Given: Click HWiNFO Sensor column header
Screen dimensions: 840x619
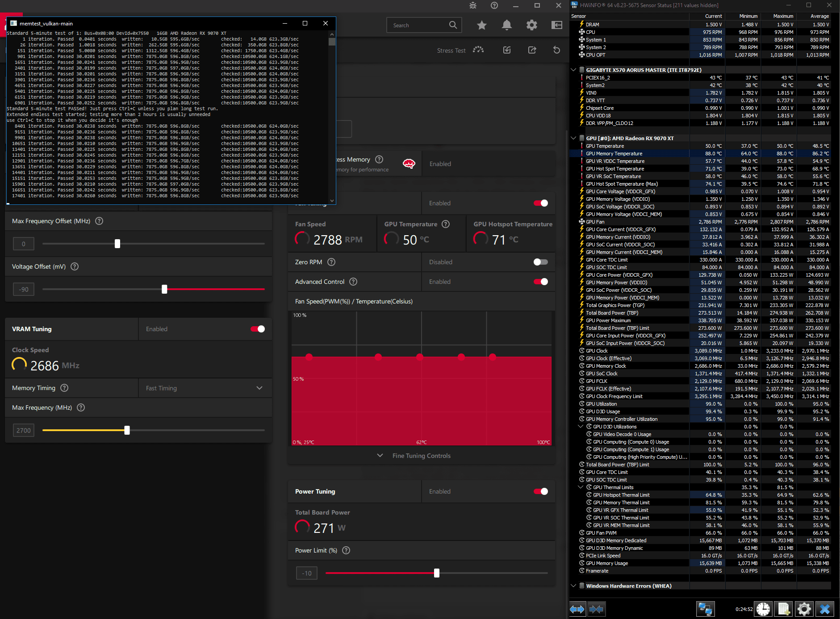Looking at the screenshot, I should (630, 16).
